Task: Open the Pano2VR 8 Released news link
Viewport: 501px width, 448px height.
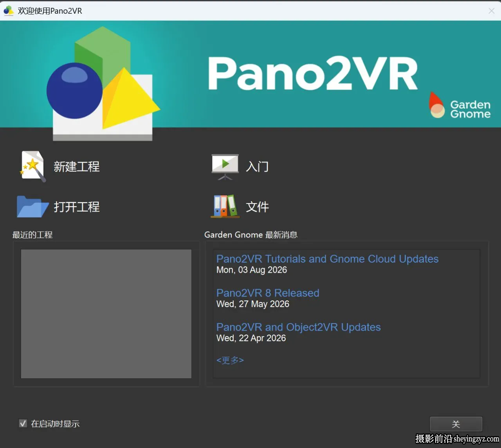Action: [x=268, y=293]
